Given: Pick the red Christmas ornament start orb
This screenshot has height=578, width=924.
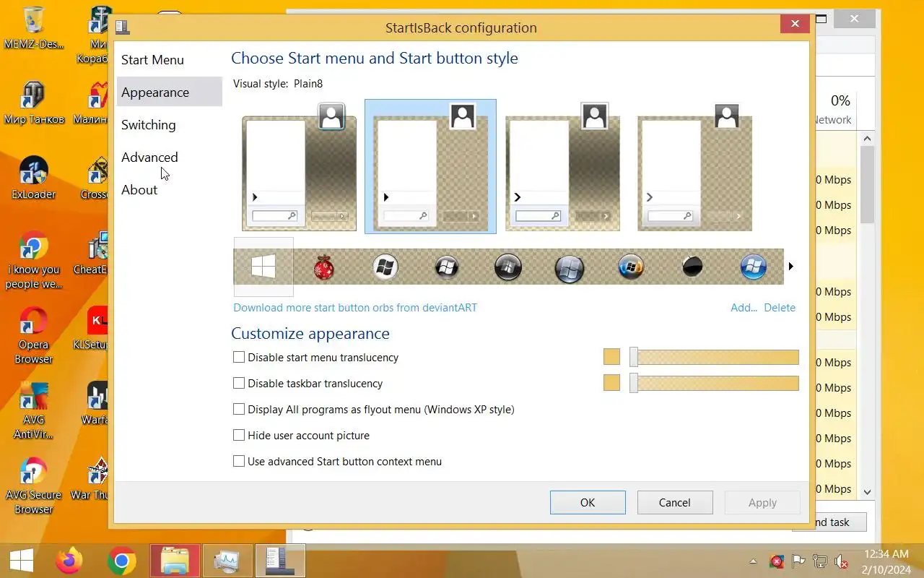Looking at the screenshot, I should point(324,267).
